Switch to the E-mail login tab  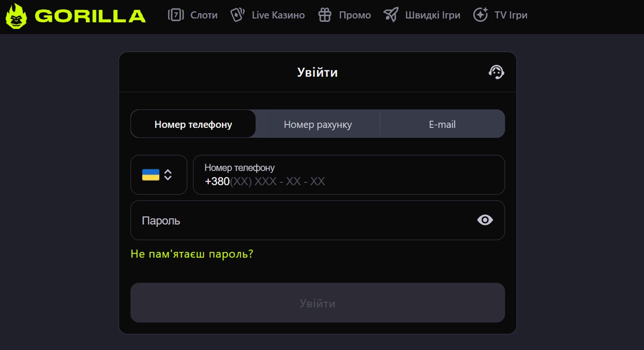[x=442, y=124]
